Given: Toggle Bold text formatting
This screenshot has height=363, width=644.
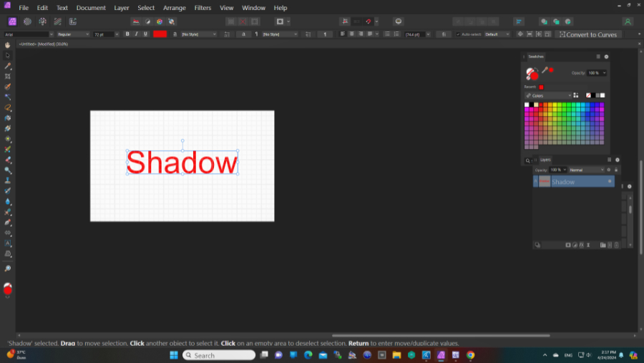Looking at the screenshot, I should [x=127, y=34].
